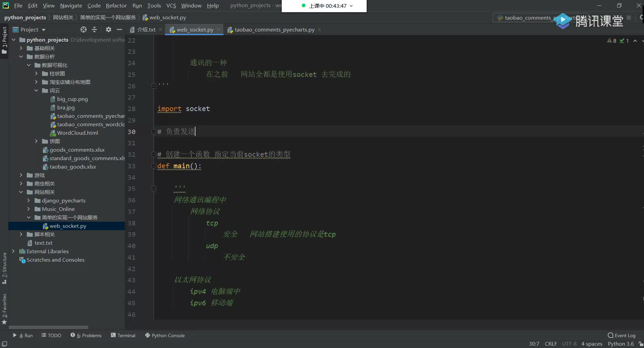
Task: Click the Collapse All icon in Project panel
Action: [x=94, y=29]
